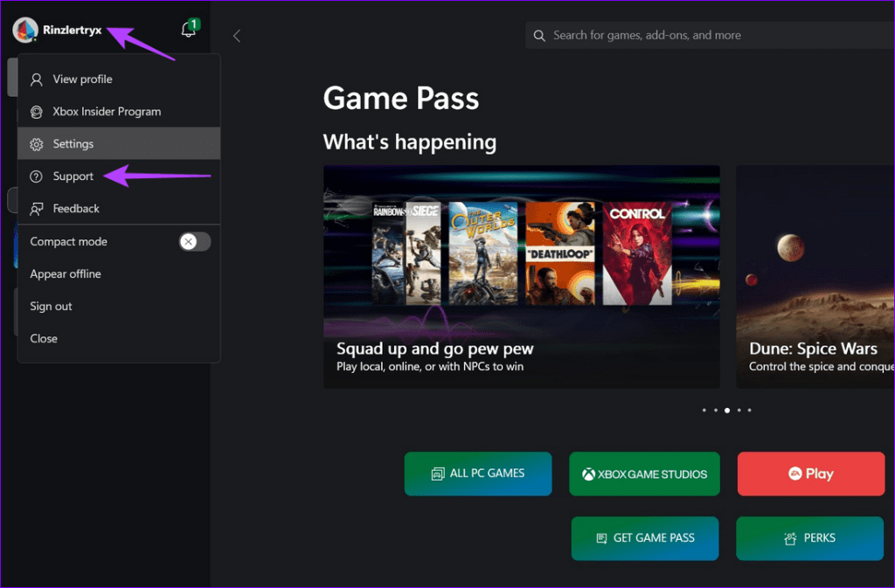
Task: Collapse the sidebar using the left chevron
Action: (x=236, y=35)
